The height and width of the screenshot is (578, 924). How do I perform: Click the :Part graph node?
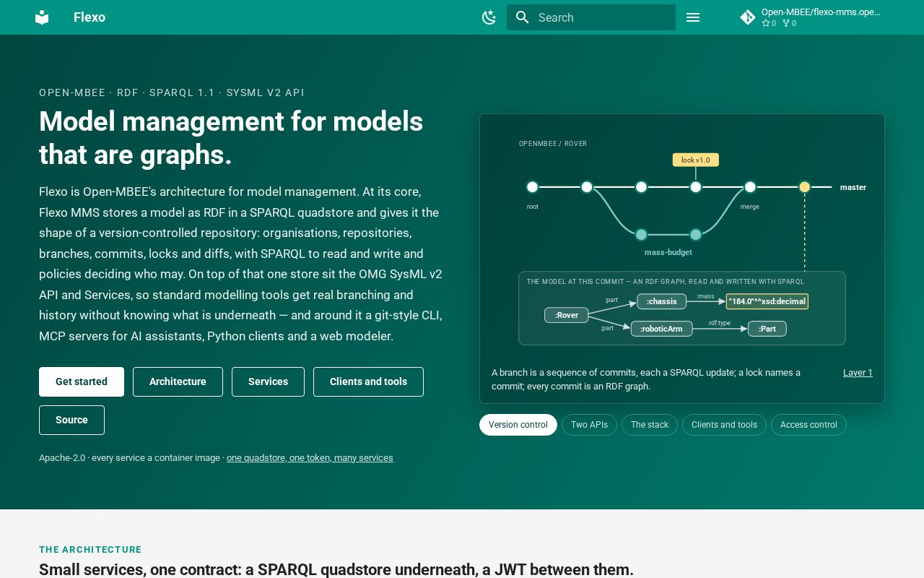[x=767, y=329]
